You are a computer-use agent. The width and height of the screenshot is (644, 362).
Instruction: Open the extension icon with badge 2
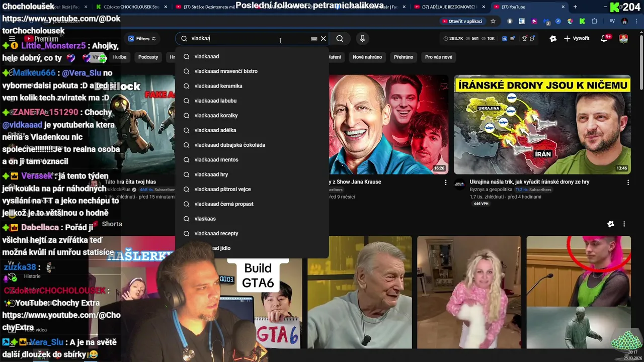546,22
